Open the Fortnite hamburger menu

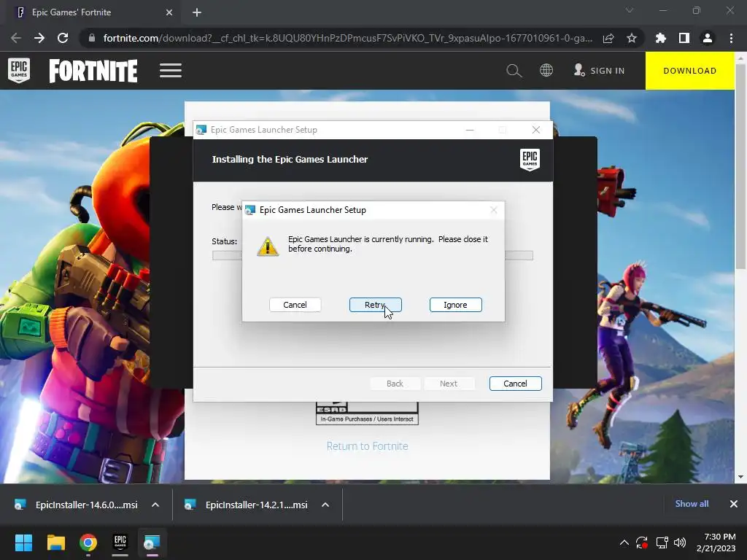171,71
